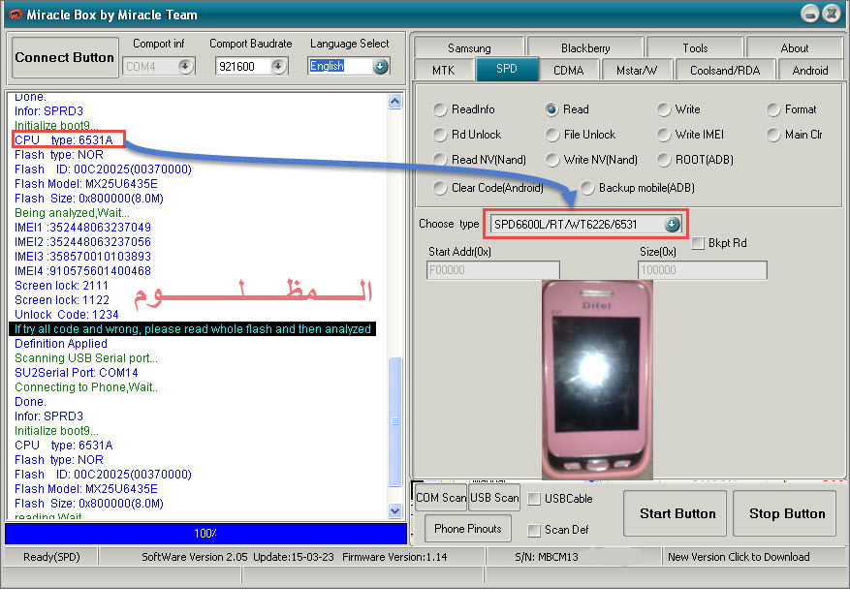
Task: Click the log line Flash Model: MX25U6435E near IMEI1
Action: click(85, 184)
